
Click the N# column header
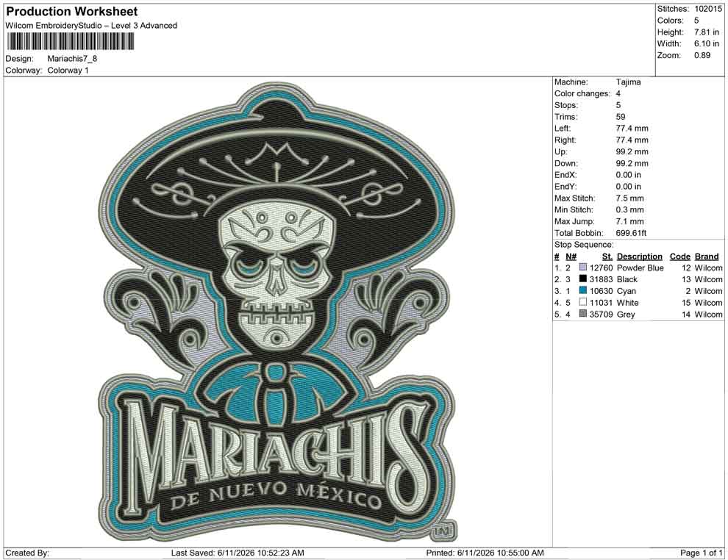click(571, 256)
